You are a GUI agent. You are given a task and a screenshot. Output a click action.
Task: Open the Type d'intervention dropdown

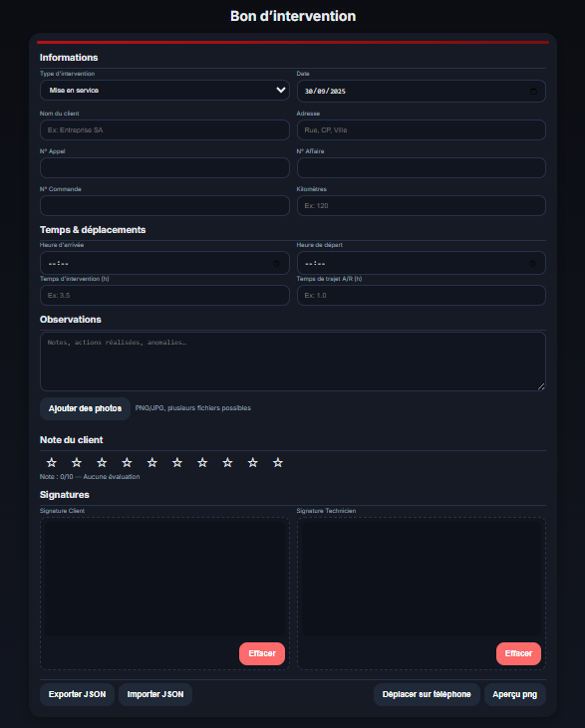click(x=165, y=90)
